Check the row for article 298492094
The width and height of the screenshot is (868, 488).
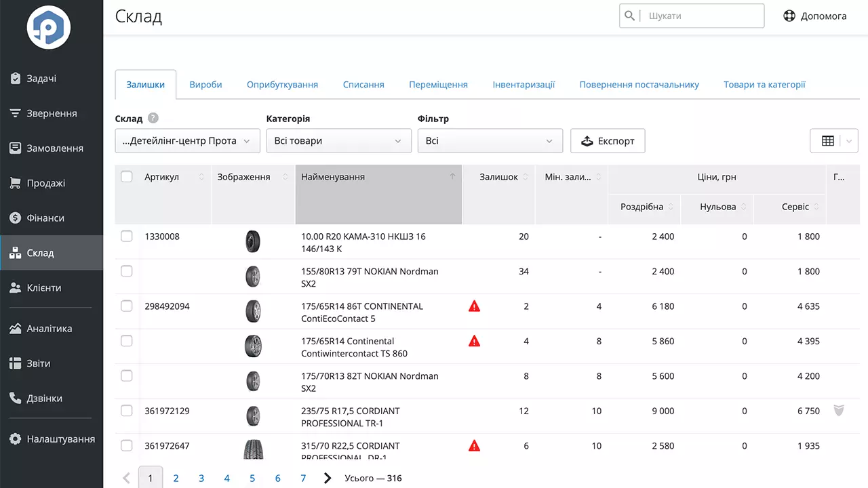pyautogui.click(x=127, y=306)
